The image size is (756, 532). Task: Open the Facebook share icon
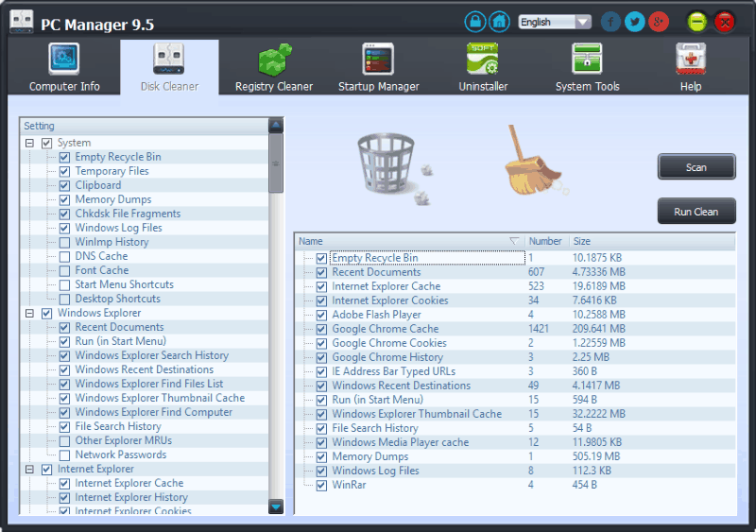(x=610, y=22)
